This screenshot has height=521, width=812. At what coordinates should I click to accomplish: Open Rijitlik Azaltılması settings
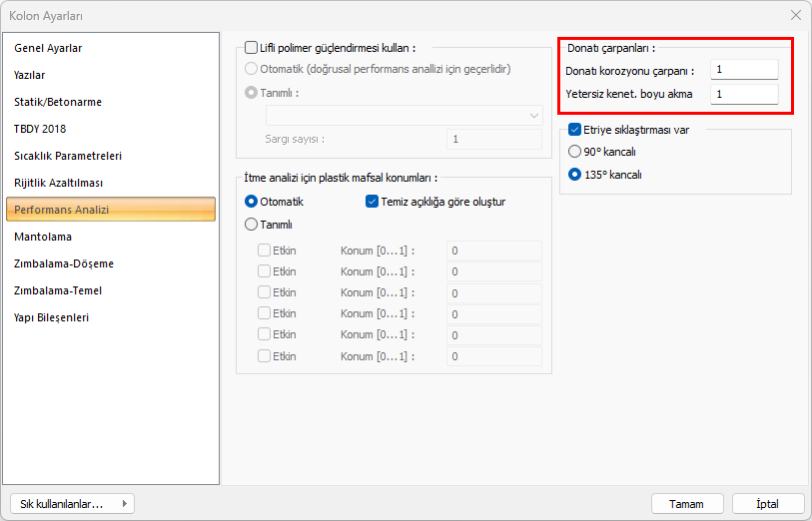(x=59, y=183)
